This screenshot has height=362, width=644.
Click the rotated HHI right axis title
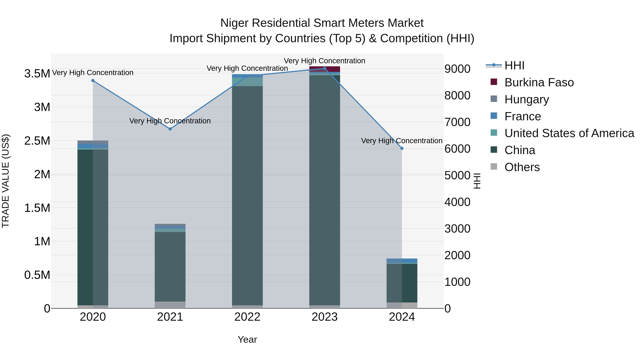(477, 181)
